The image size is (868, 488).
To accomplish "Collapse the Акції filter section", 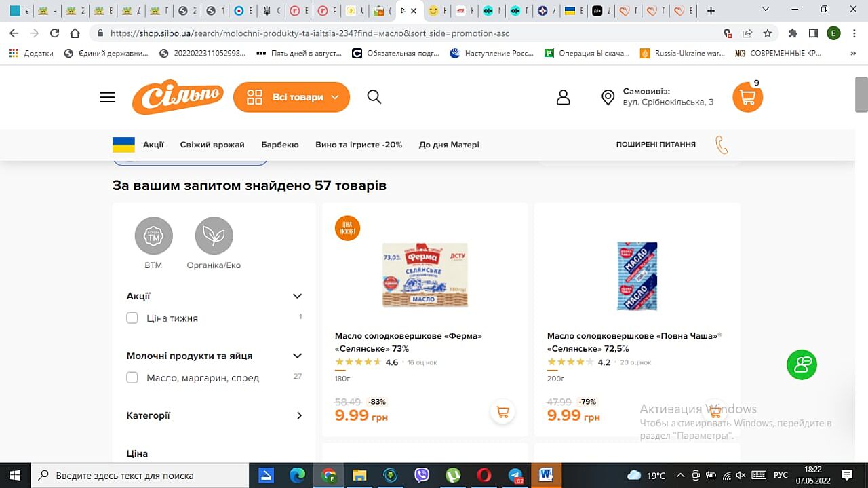I will [x=297, y=296].
